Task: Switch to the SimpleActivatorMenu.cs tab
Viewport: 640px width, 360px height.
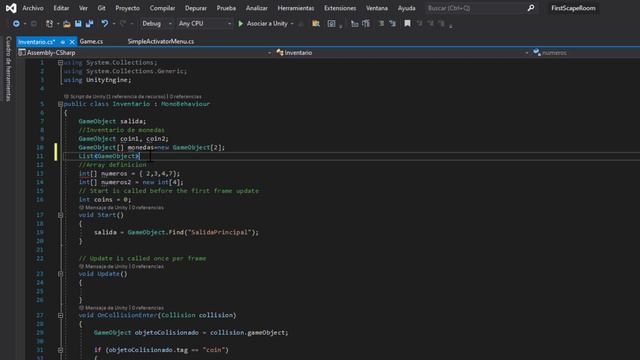Action: point(161,42)
